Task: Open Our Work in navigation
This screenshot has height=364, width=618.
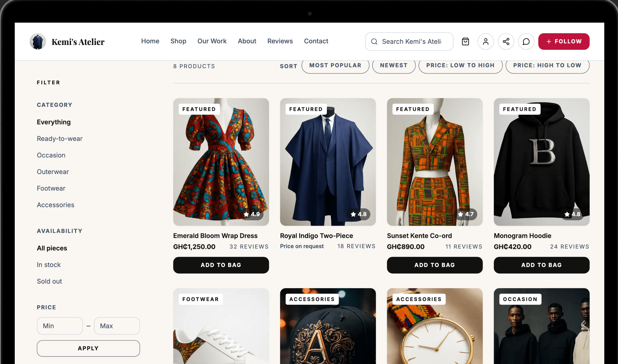Action: tap(212, 41)
